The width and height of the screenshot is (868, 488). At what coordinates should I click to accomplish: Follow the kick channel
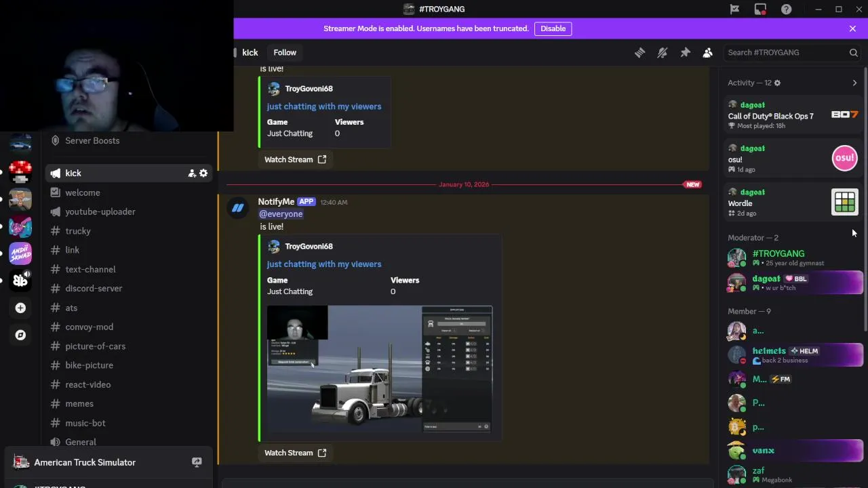(x=285, y=52)
